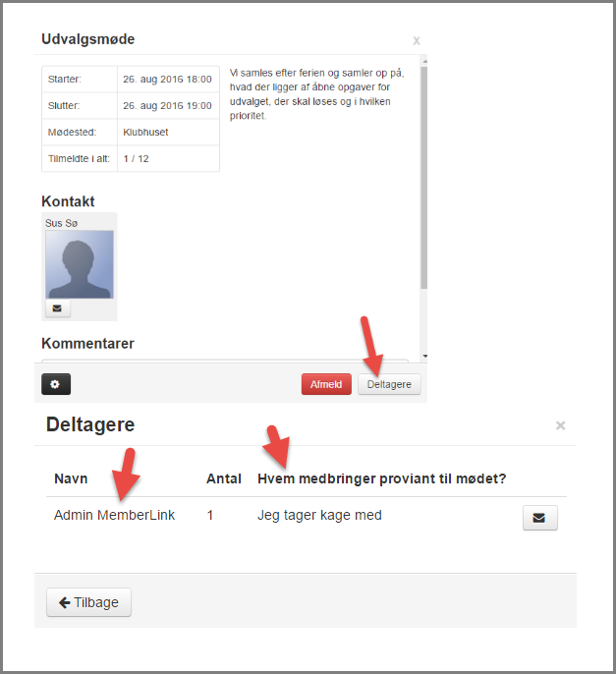The width and height of the screenshot is (616, 674).
Task: Click the comment field under Kommentarer
Action: [x=224, y=362]
